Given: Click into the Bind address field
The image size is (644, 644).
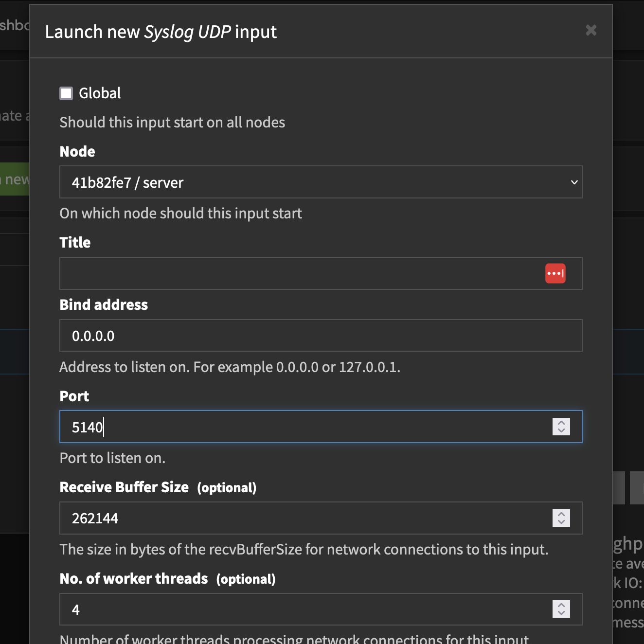Looking at the screenshot, I should [321, 336].
